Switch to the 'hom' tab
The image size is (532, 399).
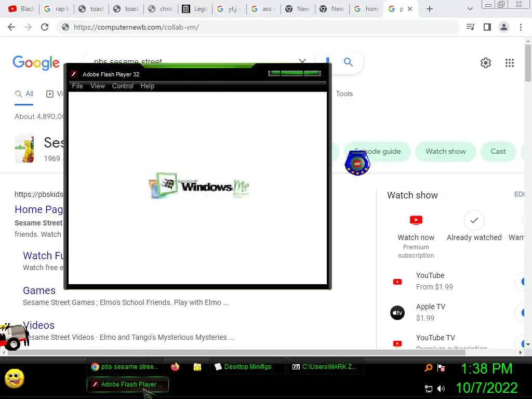click(366, 9)
